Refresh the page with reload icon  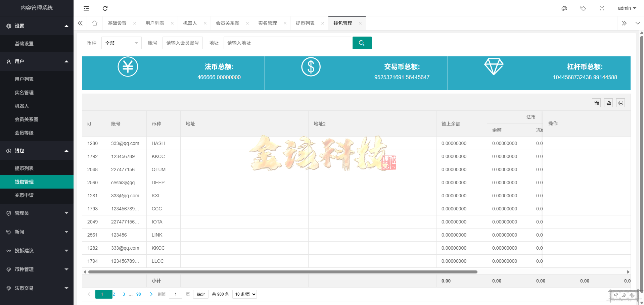coord(105,8)
